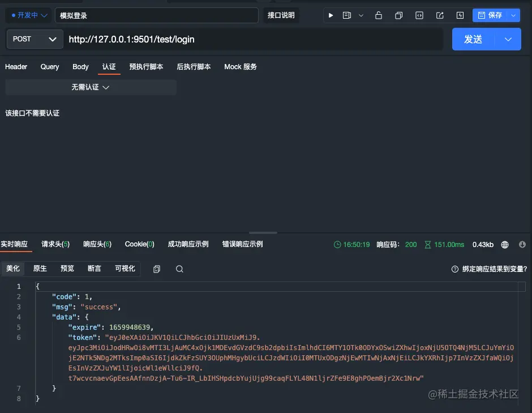Click the play/run icon in top toolbar
The width and height of the screenshot is (532, 413).
pos(331,15)
